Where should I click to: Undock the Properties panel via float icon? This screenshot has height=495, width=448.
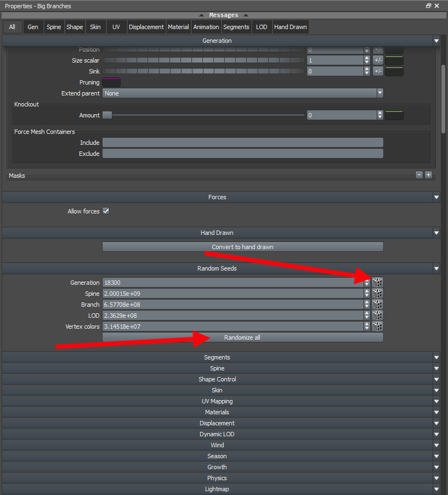pyautogui.click(x=428, y=5)
